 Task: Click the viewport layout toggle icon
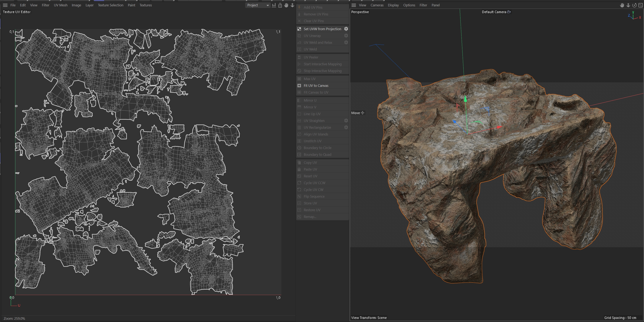[x=641, y=5]
